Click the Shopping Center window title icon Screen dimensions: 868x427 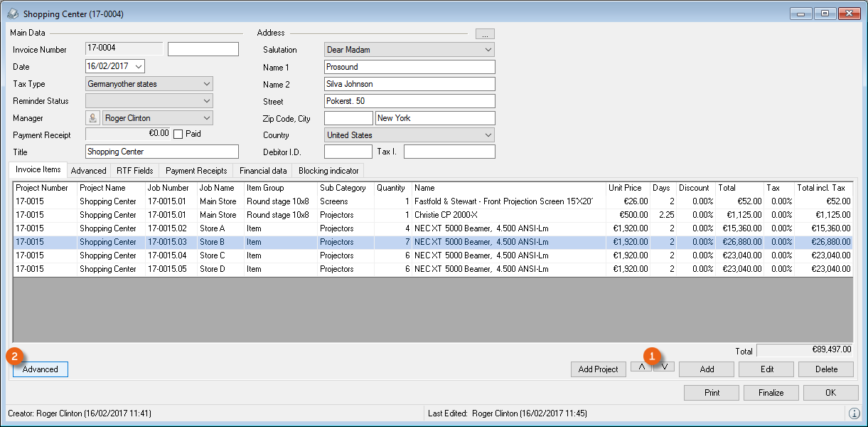tap(13, 14)
